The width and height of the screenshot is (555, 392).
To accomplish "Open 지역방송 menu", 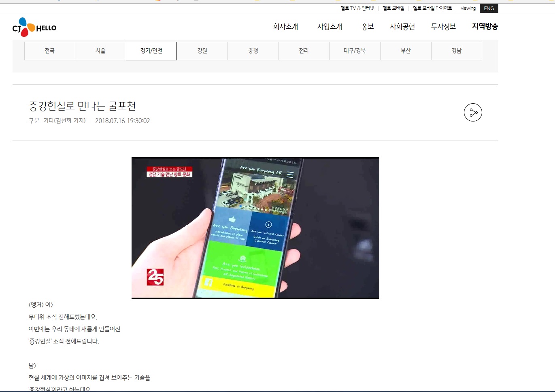I will coord(485,27).
